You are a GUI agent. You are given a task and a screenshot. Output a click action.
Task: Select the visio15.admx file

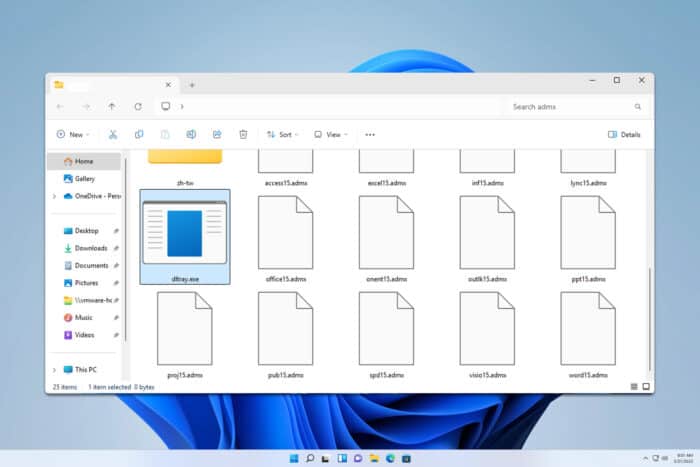(x=488, y=335)
